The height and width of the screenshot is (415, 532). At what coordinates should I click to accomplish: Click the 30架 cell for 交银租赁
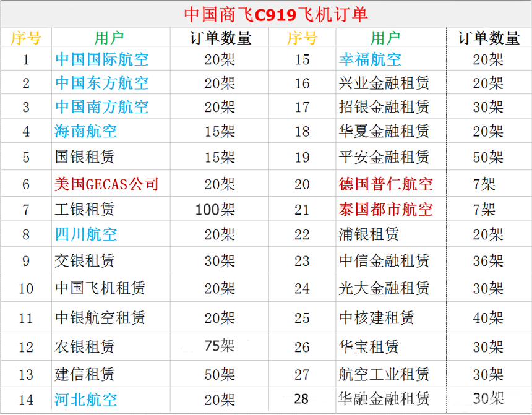(219, 260)
